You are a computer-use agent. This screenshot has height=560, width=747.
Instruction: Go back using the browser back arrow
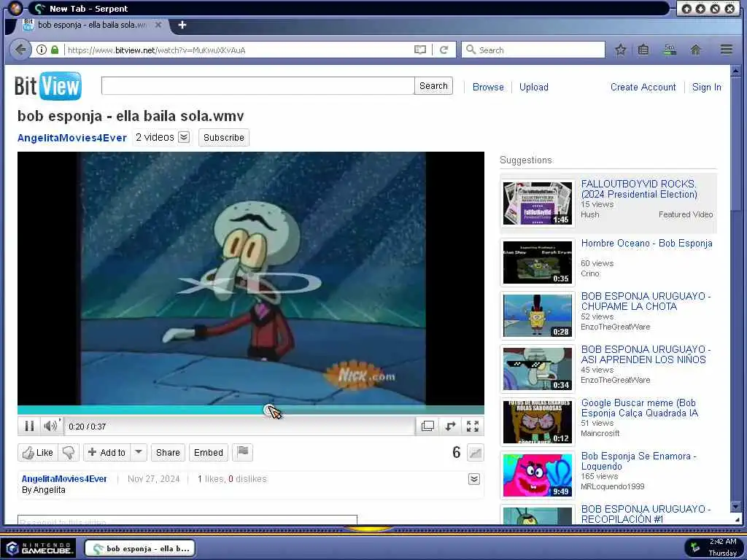20,50
